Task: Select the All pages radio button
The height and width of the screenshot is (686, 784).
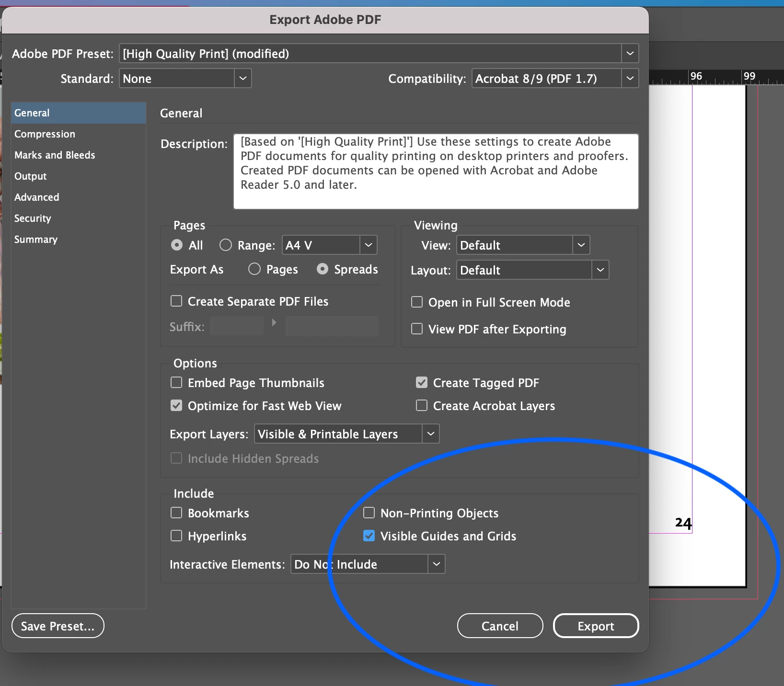Action: [177, 245]
